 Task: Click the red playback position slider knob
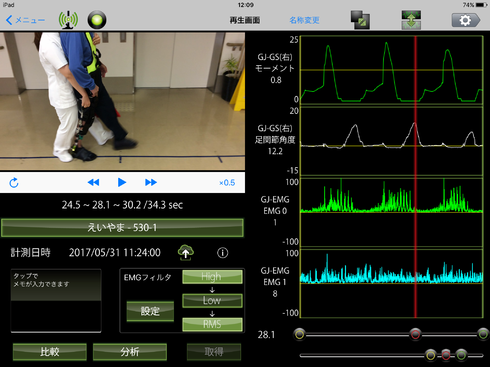pos(415,334)
